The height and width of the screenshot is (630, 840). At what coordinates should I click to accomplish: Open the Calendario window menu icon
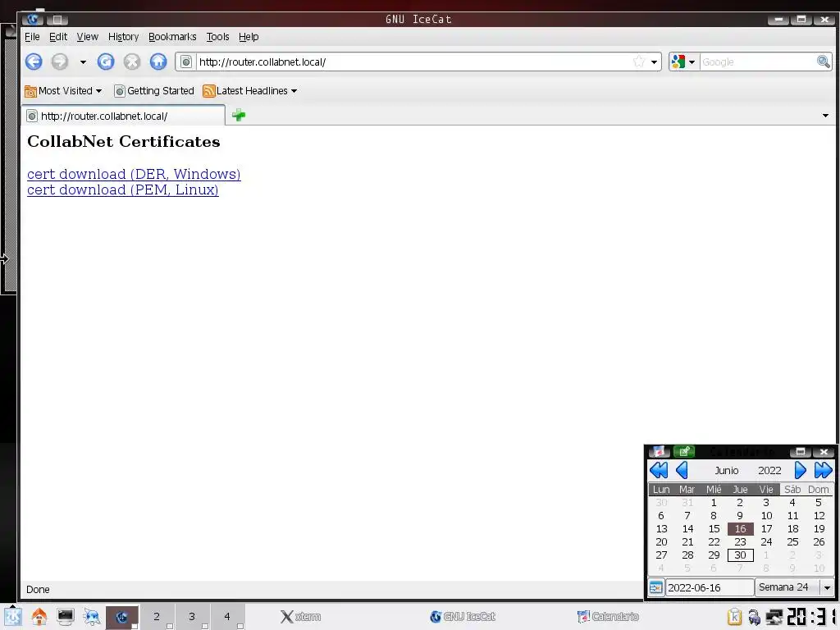[659, 452]
